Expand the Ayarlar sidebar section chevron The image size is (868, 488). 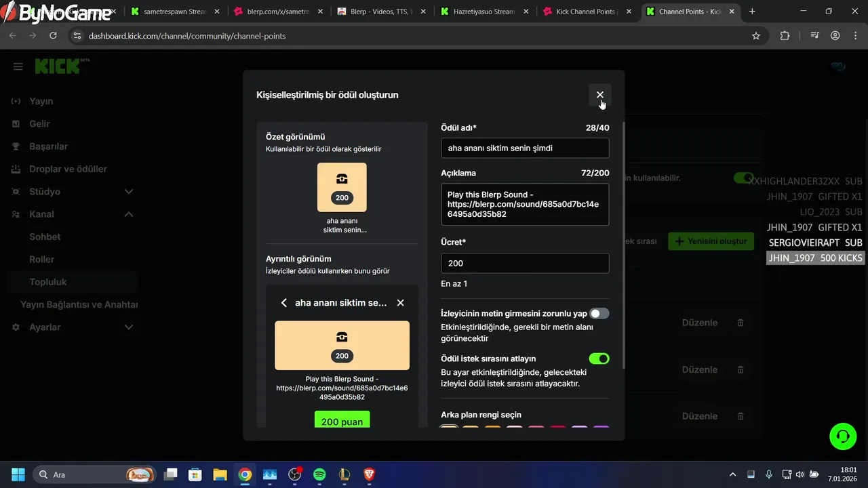tap(129, 327)
